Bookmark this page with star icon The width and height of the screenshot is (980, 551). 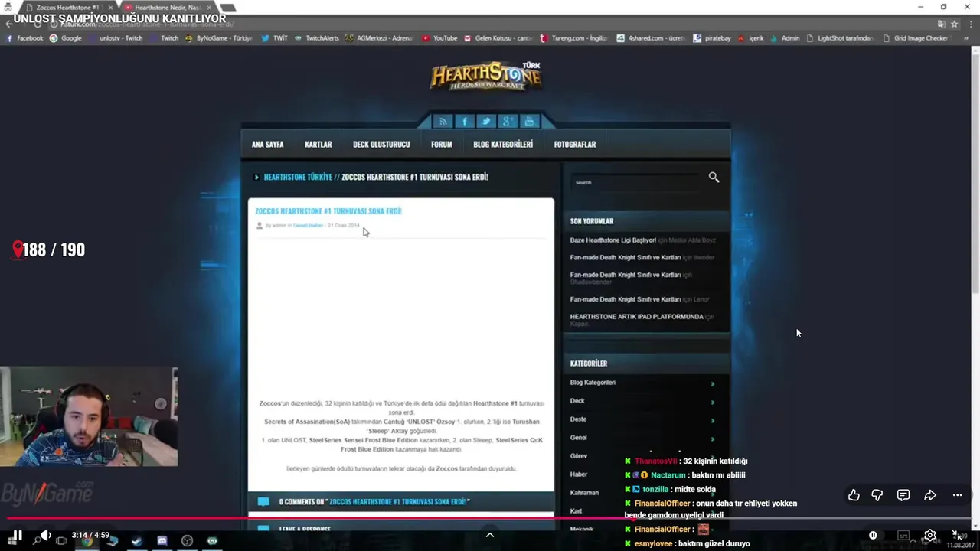(954, 24)
